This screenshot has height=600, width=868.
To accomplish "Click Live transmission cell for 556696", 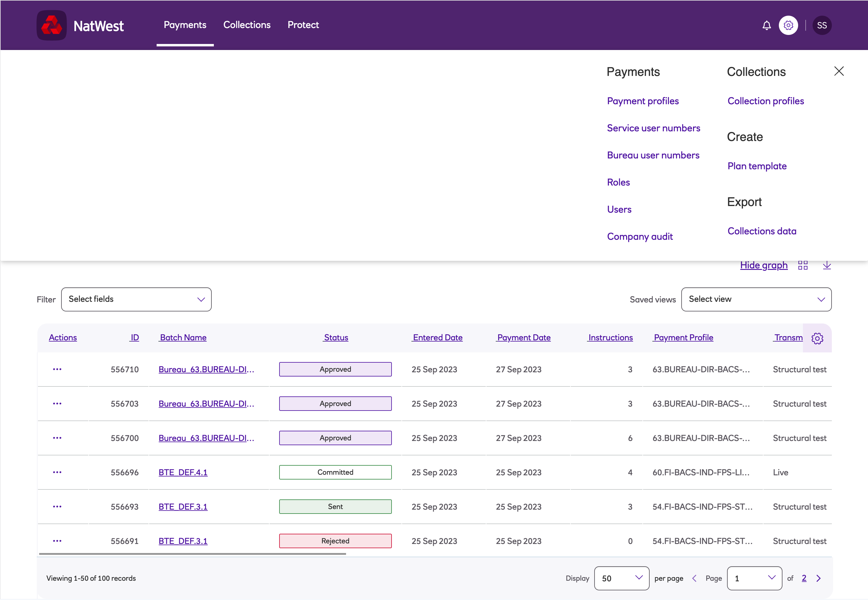I will pyautogui.click(x=780, y=472).
